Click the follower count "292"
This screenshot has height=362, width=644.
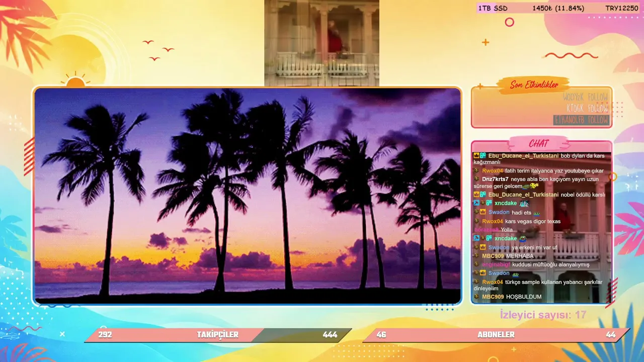click(x=105, y=335)
